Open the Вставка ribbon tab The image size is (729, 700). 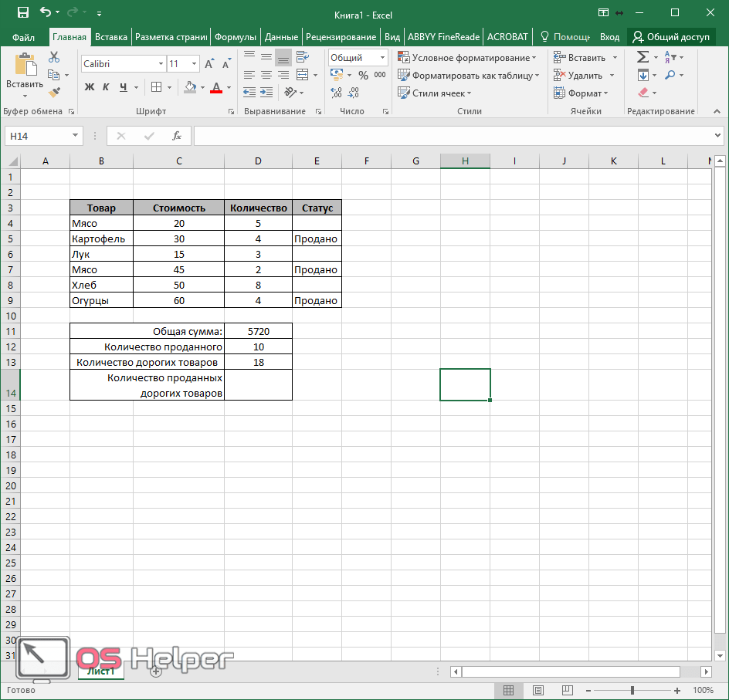click(111, 36)
